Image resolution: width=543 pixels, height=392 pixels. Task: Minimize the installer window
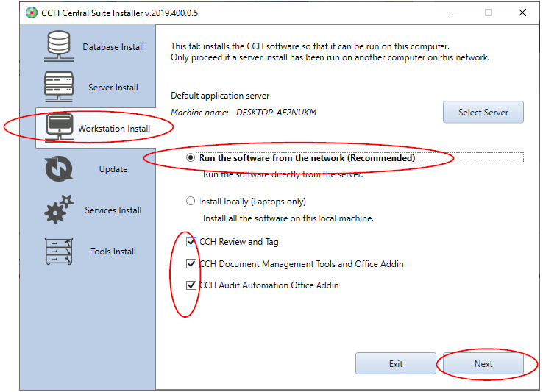point(455,13)
